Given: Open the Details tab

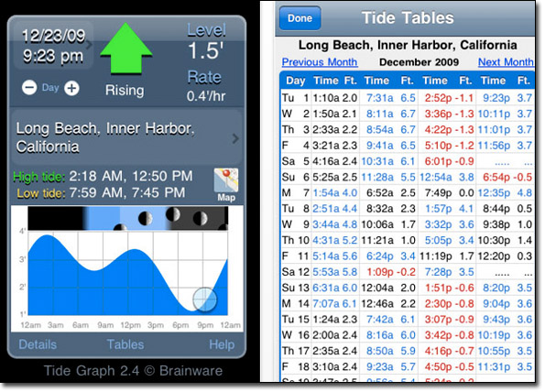Looking at the screenshot, I should click(38, 344).
